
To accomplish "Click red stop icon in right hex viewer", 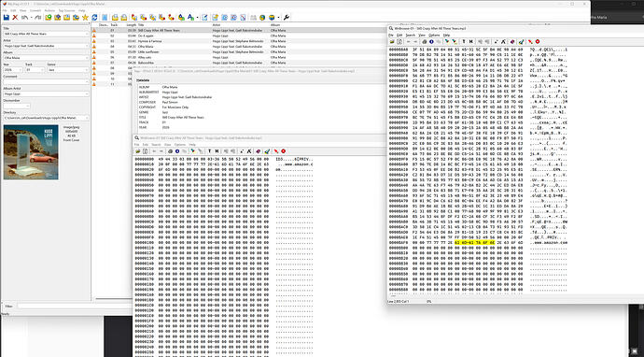I will coord(538,41).
